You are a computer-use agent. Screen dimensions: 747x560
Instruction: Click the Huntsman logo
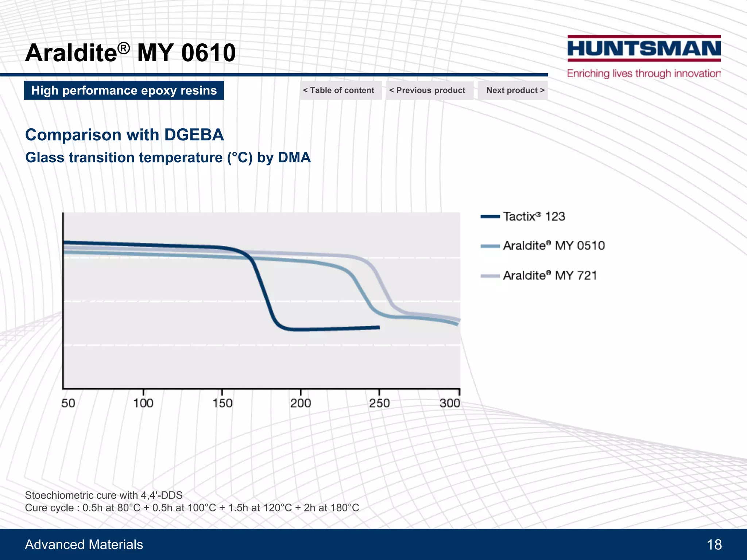click(x=644, y=48)
